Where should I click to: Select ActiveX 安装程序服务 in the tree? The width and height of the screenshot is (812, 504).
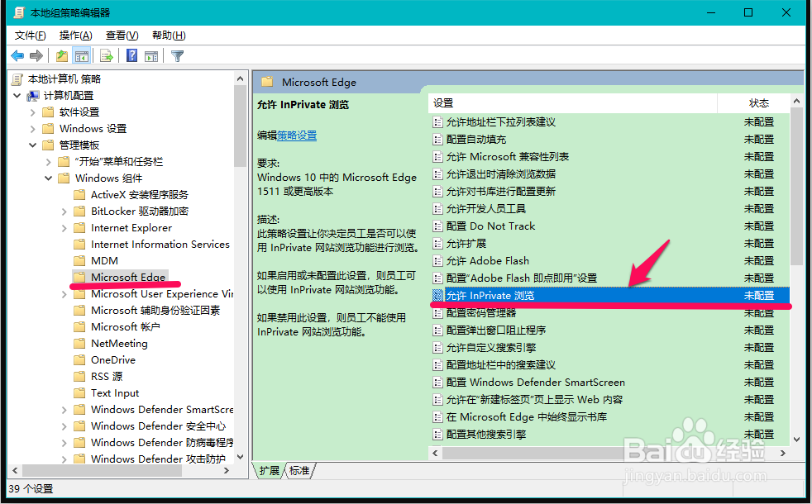click(139, 195)
